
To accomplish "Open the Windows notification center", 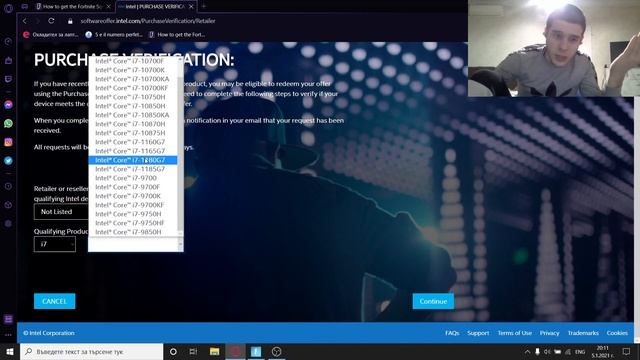I will (x=627, y=351).
